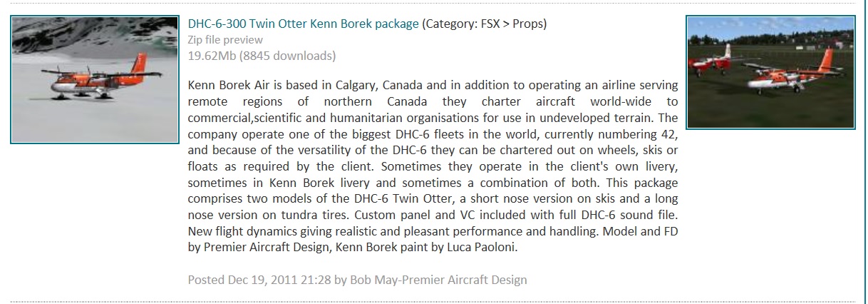Click the 19.62Mb file size text
The width and height of the screenshot is (868, 304).
click(212, 56)
